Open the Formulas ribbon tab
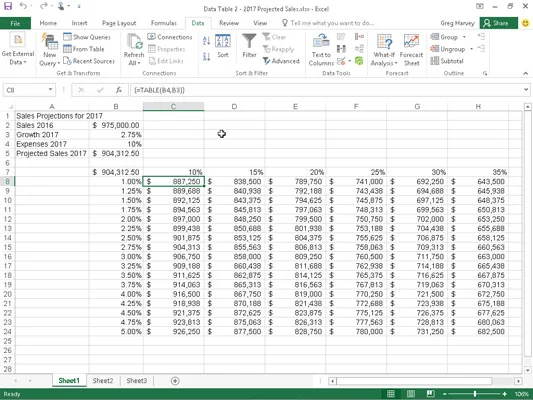Image resolution: width=533 pixels, height=400 pixels. click(164, 23)
